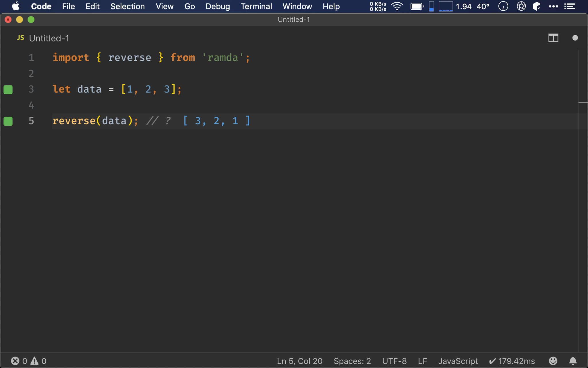Click line number 4 in the gutter

[31, 105]
